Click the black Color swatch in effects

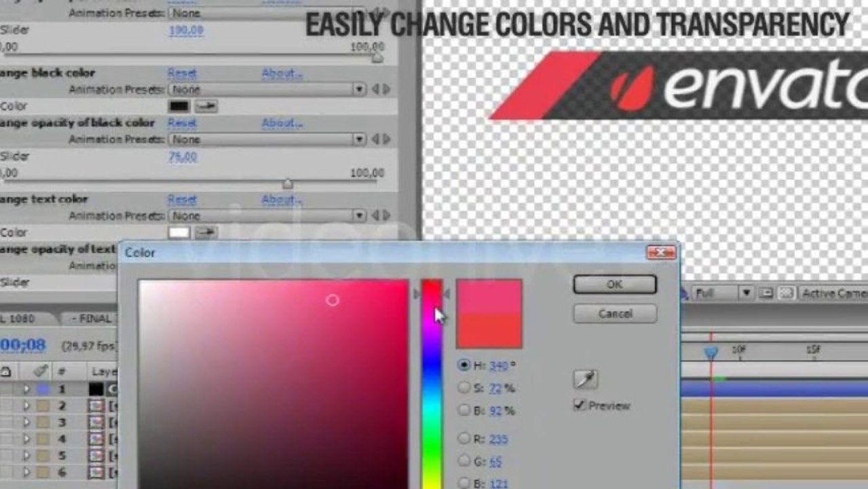pyautogui.click(x=179, y=107)
